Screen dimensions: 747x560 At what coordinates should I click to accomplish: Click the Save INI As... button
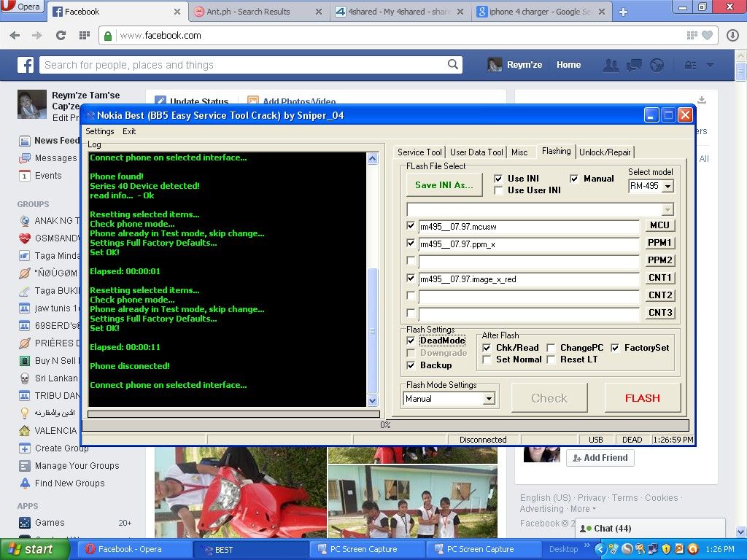[444, 185]
